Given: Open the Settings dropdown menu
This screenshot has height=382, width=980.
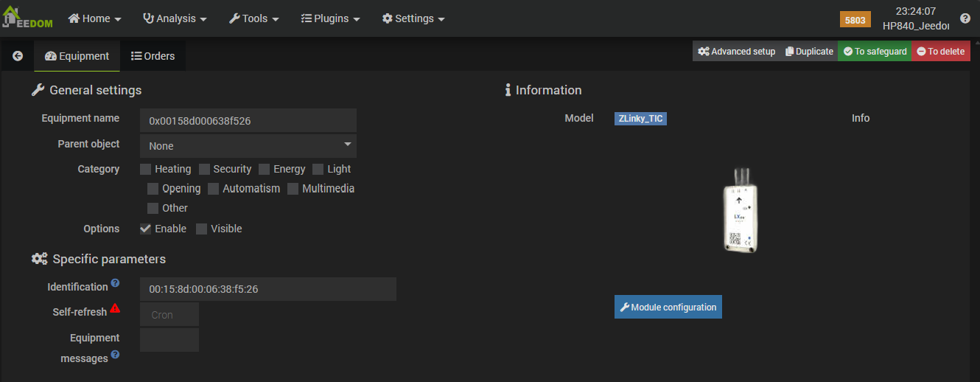Looking at the screenshot, I should tap(413, 18).
